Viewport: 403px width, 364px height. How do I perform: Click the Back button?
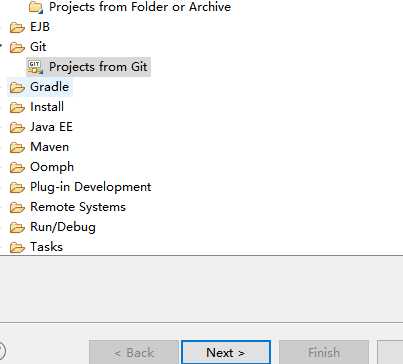pyautogui.click(x=134, y=352)
